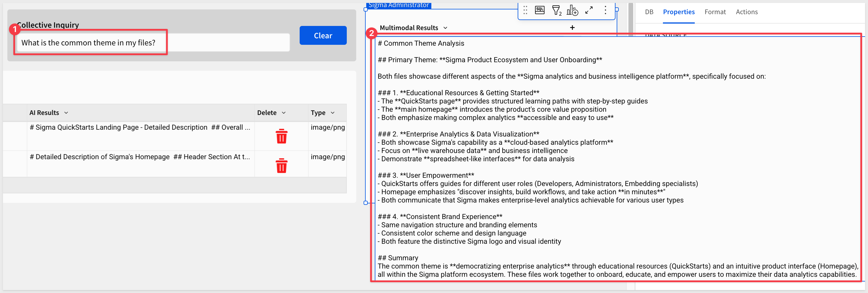Delete the Sigma QuickStarts Landing Page row
The width and height of the screenshot is (868, 293).
[281, 136]
